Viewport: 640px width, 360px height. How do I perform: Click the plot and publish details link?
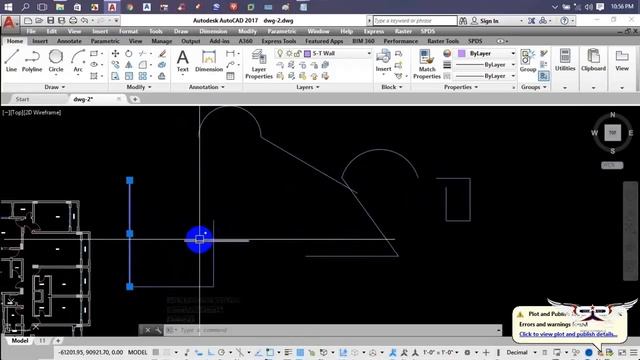coord(568,334)
